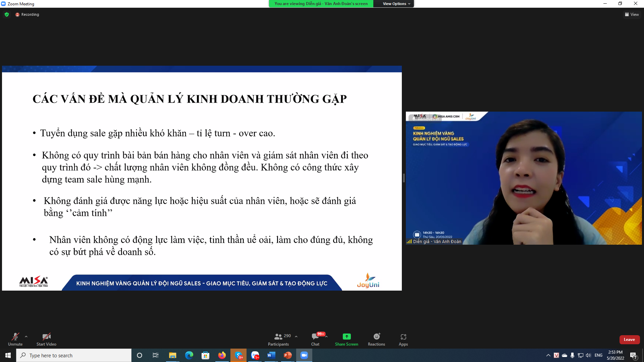Click the screen-viewing notification banner
The image size is (644, 362).
pyautogui.click(x=321, y=4)
